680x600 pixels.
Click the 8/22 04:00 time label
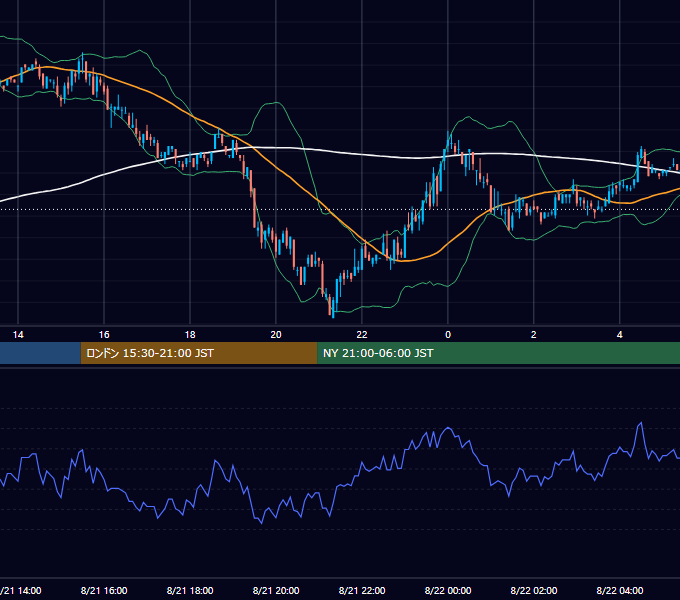620,590
